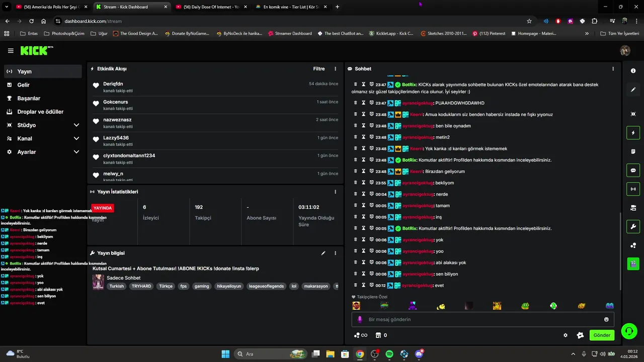Open Sohbet panel options menu
This screenshot has height=362, width=644.
coord(613,69)
